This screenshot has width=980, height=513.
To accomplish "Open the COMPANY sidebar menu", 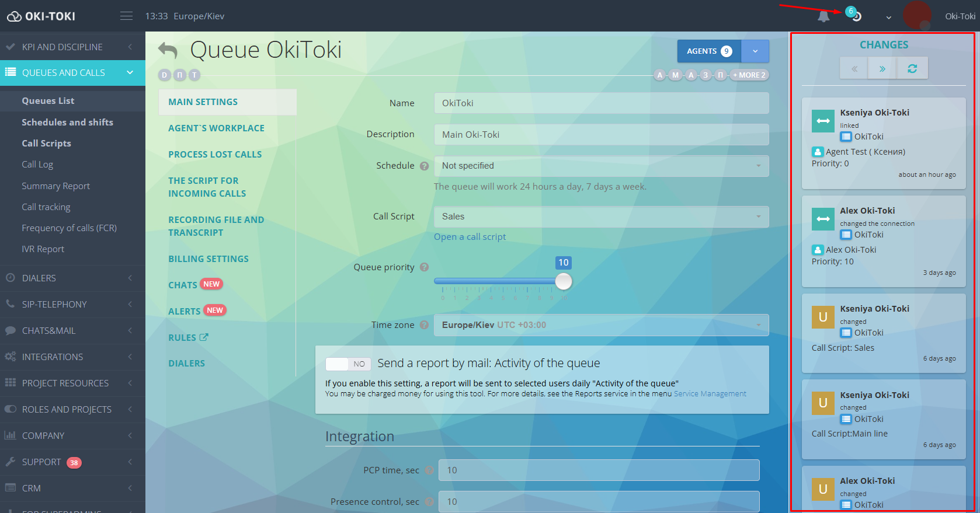I will tap(72, 436).
